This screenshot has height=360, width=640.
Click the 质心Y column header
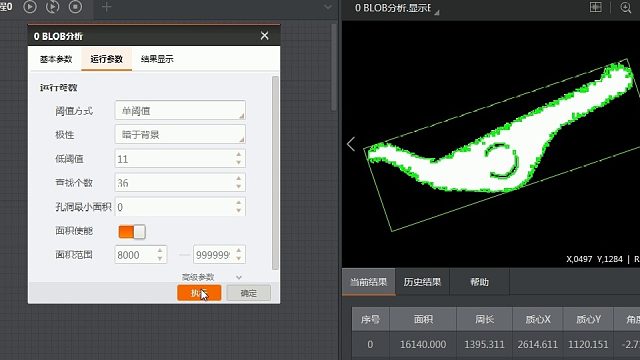click(588, 319)
